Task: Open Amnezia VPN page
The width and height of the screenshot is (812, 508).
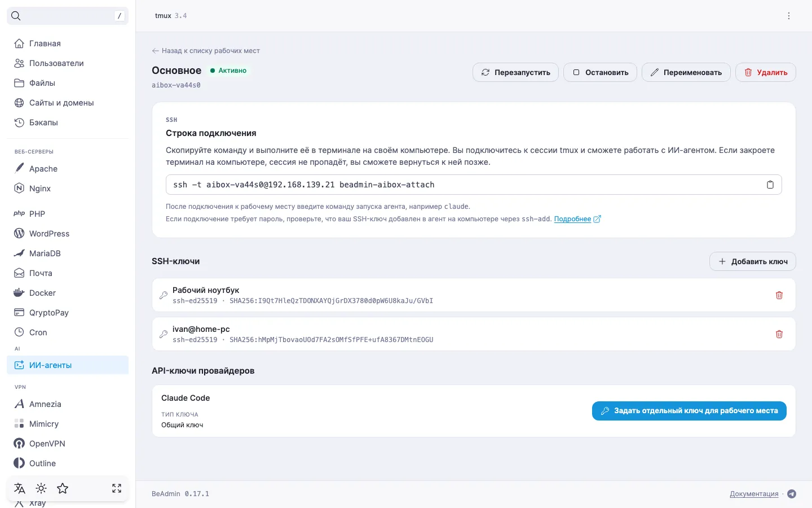Action: (68, 404)
